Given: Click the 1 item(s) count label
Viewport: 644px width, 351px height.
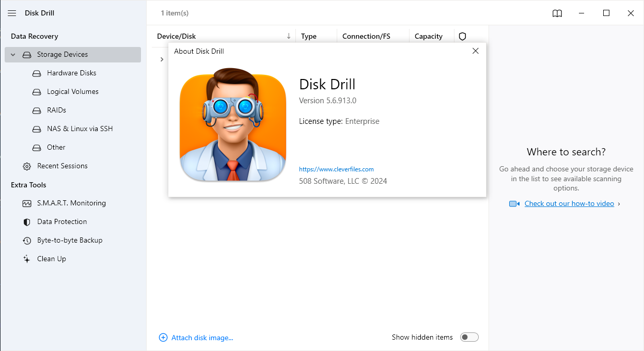Looking at the screenshot, I should point(175,13).
